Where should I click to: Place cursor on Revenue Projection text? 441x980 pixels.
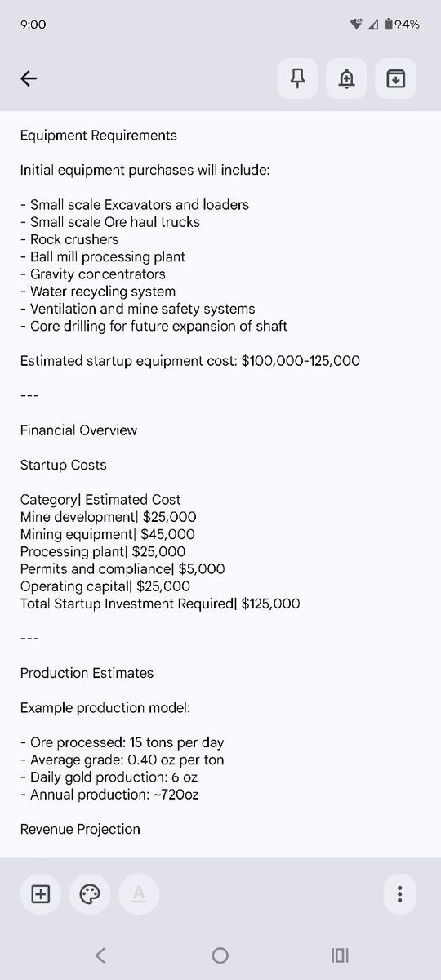click(80, 829)
